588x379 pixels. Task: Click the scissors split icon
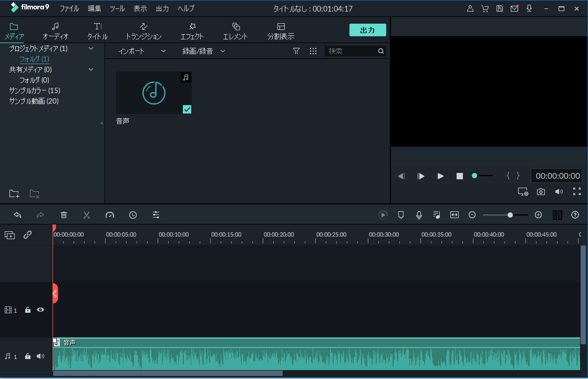click(x=87, y=215)
